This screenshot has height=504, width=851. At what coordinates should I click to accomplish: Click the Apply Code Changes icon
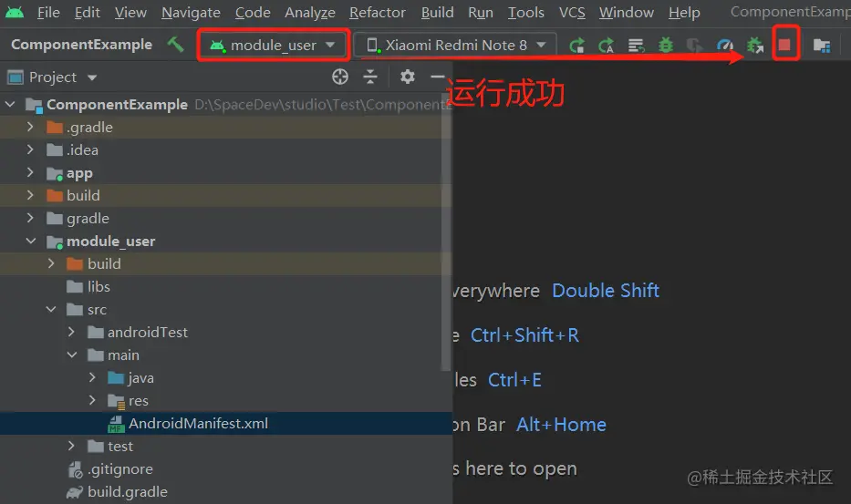click(x=636, y=46)
